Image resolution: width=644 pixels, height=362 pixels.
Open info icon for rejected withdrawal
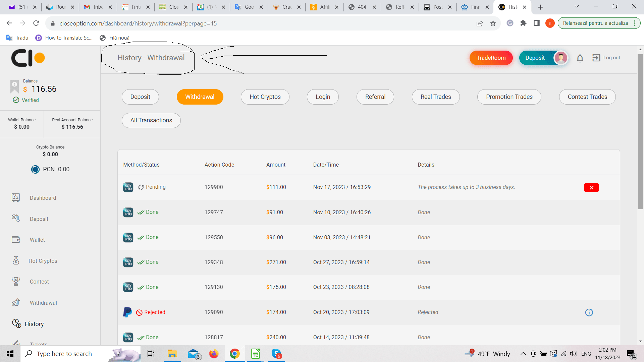pos(589,312)
